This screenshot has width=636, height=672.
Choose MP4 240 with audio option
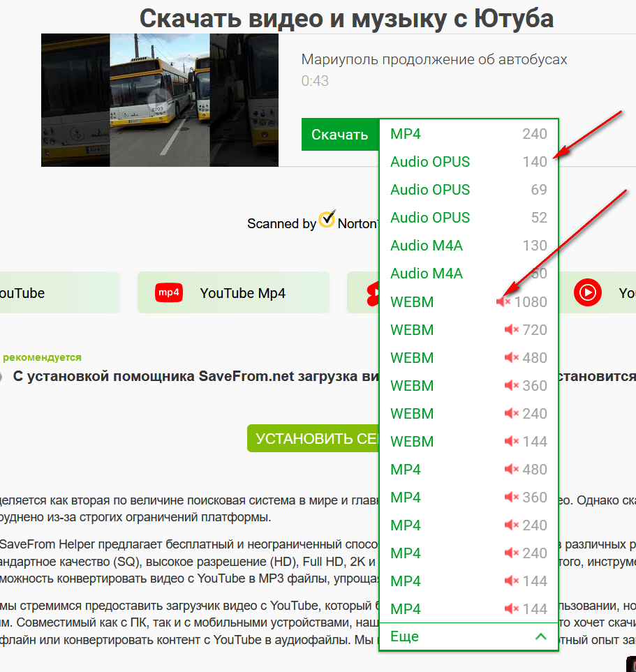pyautogui.click(x=468, y=134)
